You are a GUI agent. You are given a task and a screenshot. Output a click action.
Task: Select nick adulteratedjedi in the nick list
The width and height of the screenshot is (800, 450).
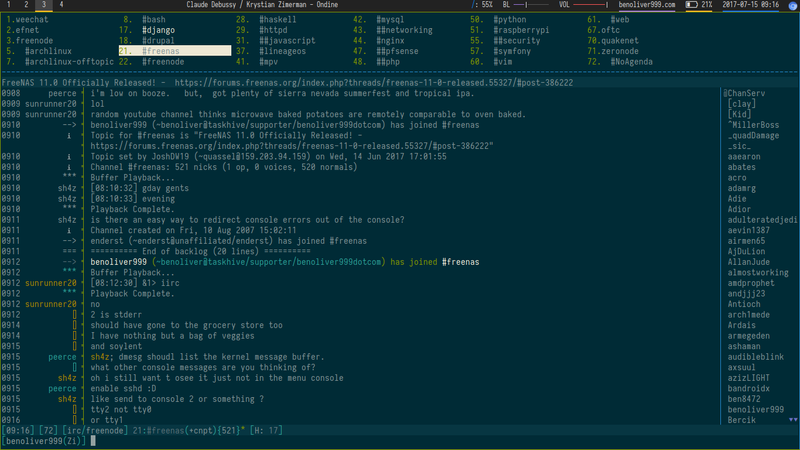click(762, 220)
